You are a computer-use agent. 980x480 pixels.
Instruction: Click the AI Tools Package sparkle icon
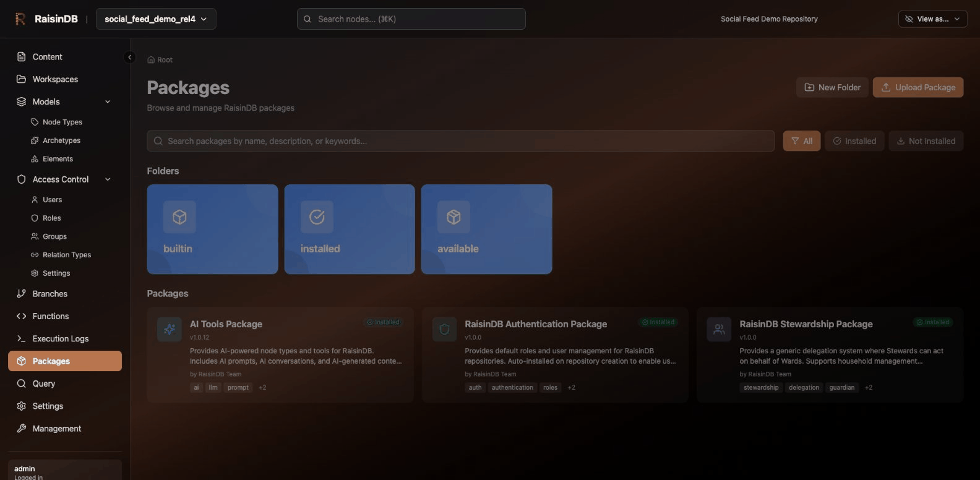[x=170, y=330]
